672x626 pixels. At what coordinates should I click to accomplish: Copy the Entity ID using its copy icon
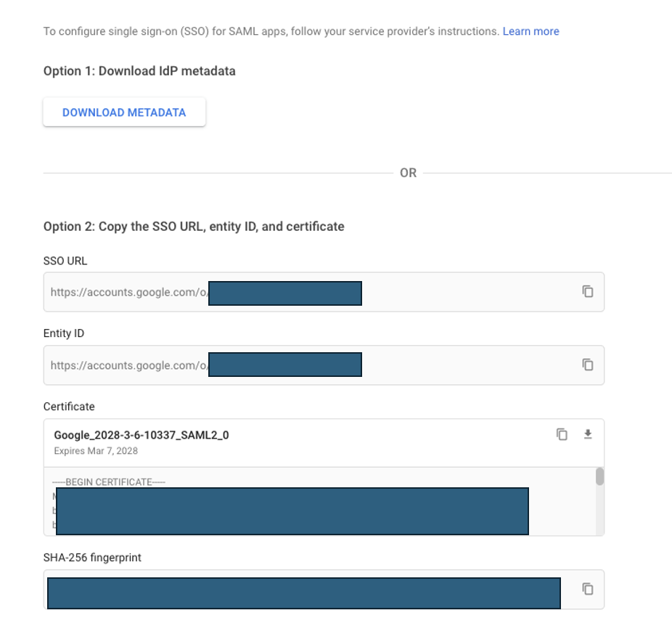588,365
